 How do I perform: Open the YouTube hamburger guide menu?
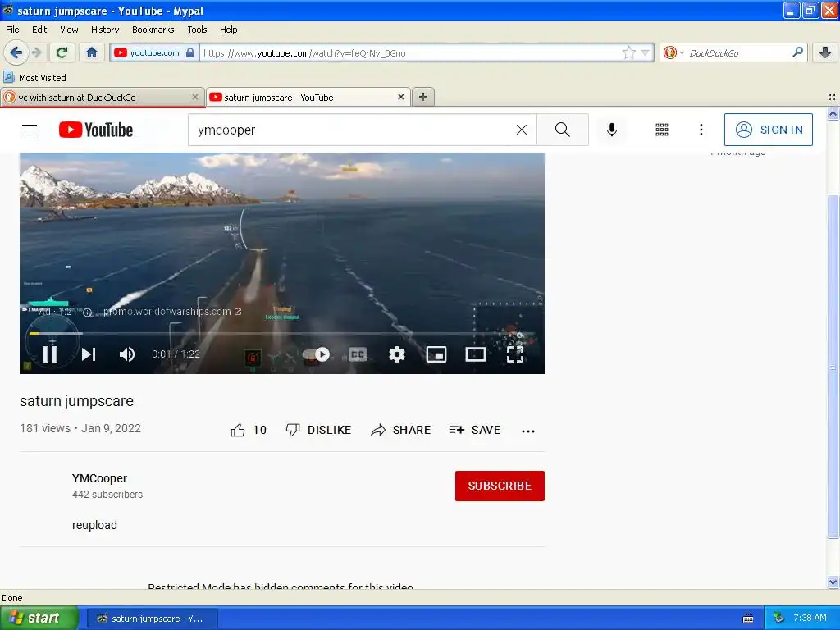30,130
